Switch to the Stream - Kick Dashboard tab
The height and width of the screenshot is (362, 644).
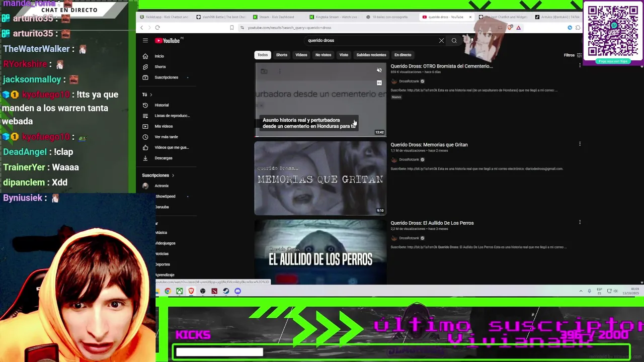(277, 17)
